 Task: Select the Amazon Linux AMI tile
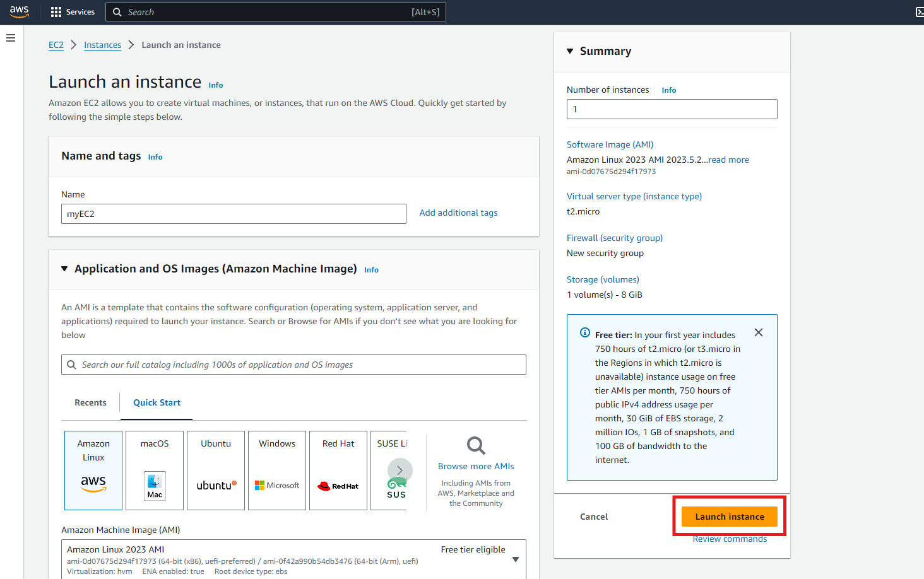[x=93, y=471]
